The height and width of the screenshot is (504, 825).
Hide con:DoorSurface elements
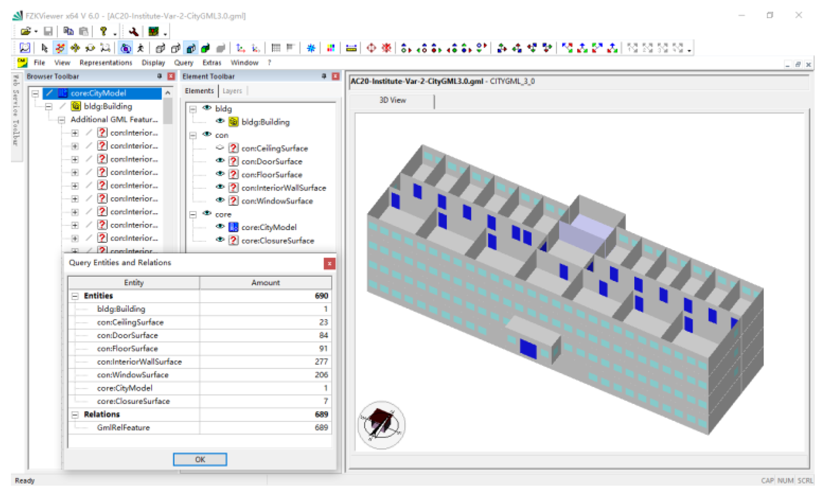[x=220, y=161]
